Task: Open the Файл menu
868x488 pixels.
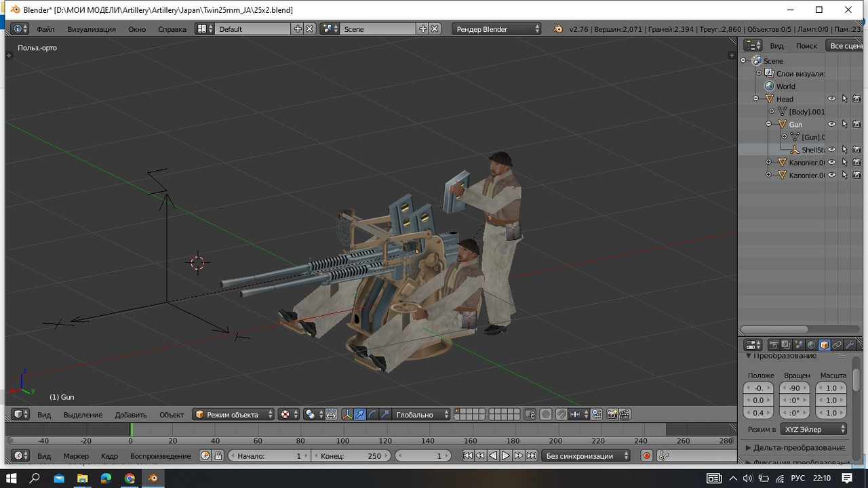Action: pyautogui.click(x=45, y=29)
